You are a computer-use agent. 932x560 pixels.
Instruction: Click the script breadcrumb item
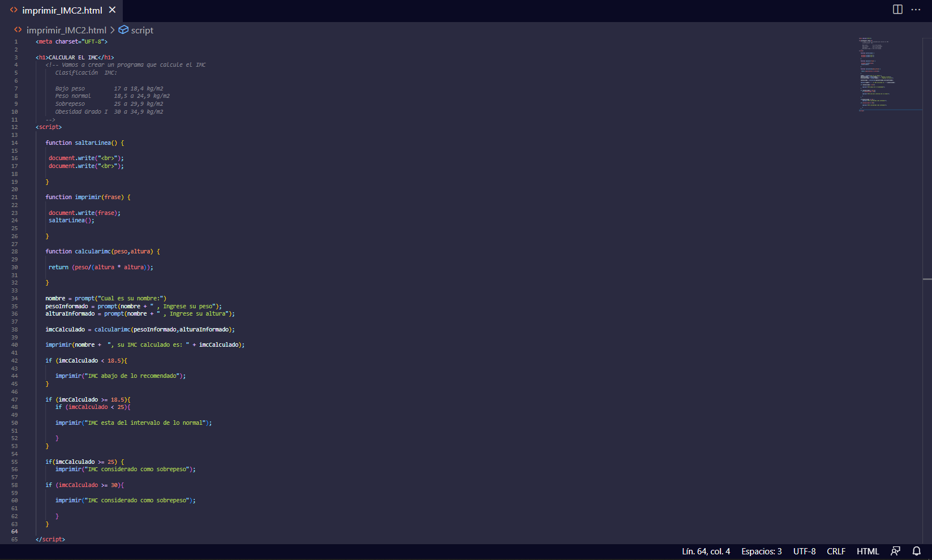coord(142,30)
